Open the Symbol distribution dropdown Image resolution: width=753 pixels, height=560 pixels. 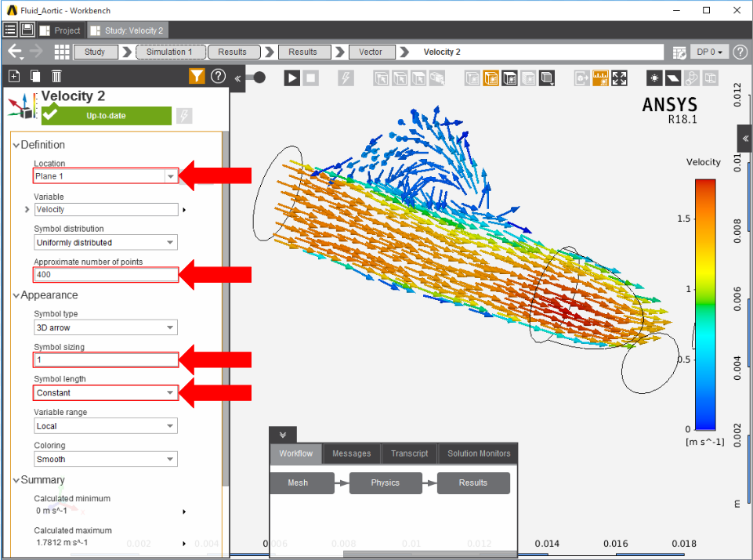pyautogui.click(x=106, y=242)
